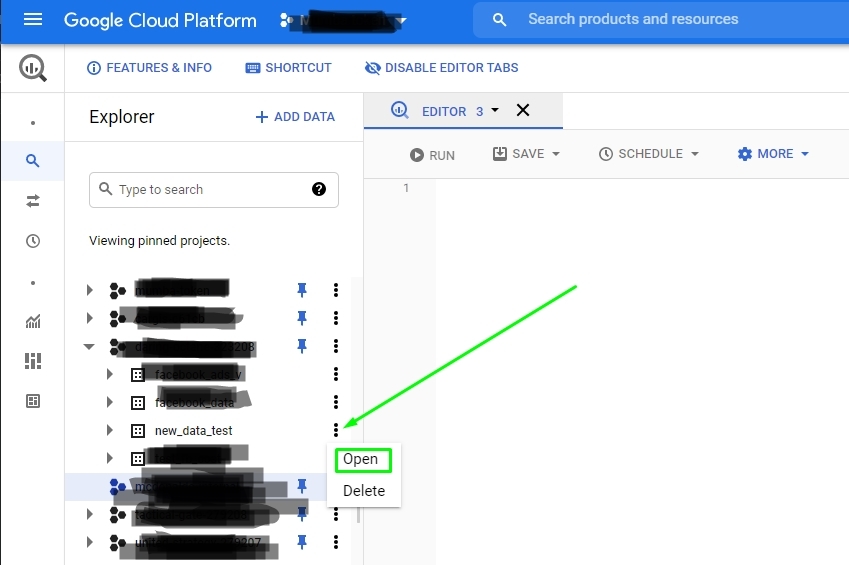The image size is (849, 565).
Task: Open BI Engine icon in sidebar
Action: click(x=33, y=401)
